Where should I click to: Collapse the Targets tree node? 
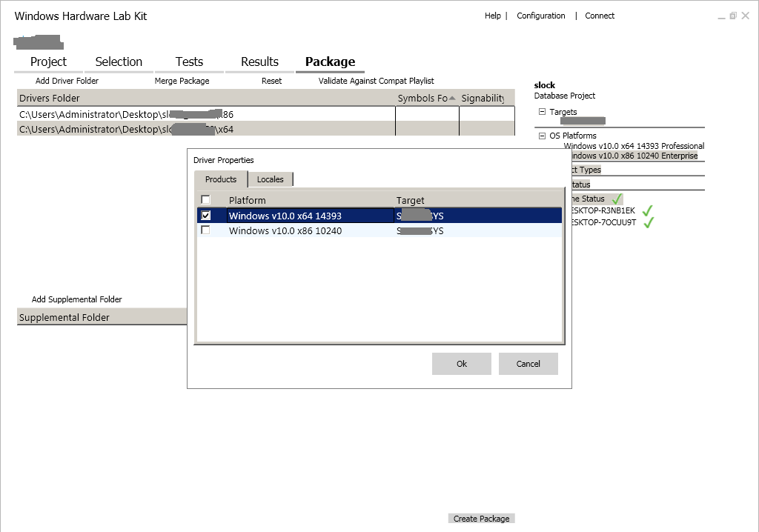[x=542, y=112]
